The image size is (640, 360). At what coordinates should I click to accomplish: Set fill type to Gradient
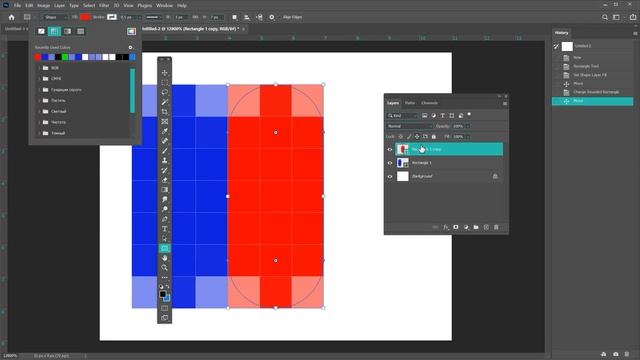click(x=67, y=31)
